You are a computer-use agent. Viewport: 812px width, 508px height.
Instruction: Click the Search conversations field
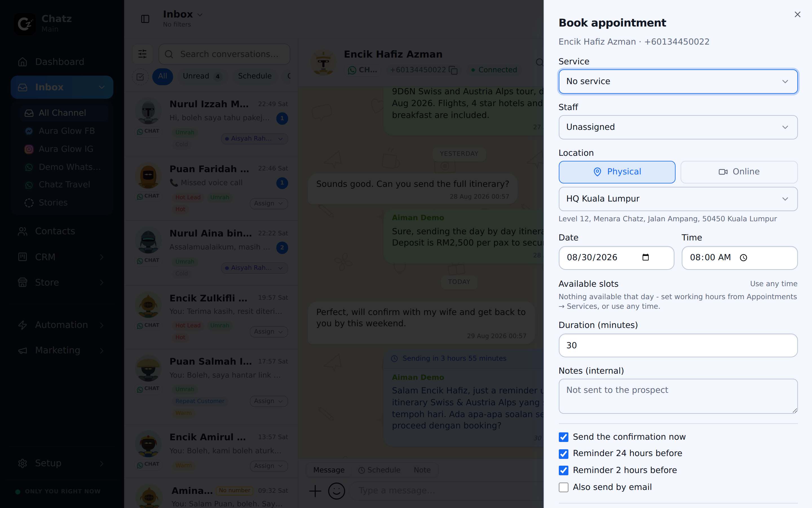224,54
